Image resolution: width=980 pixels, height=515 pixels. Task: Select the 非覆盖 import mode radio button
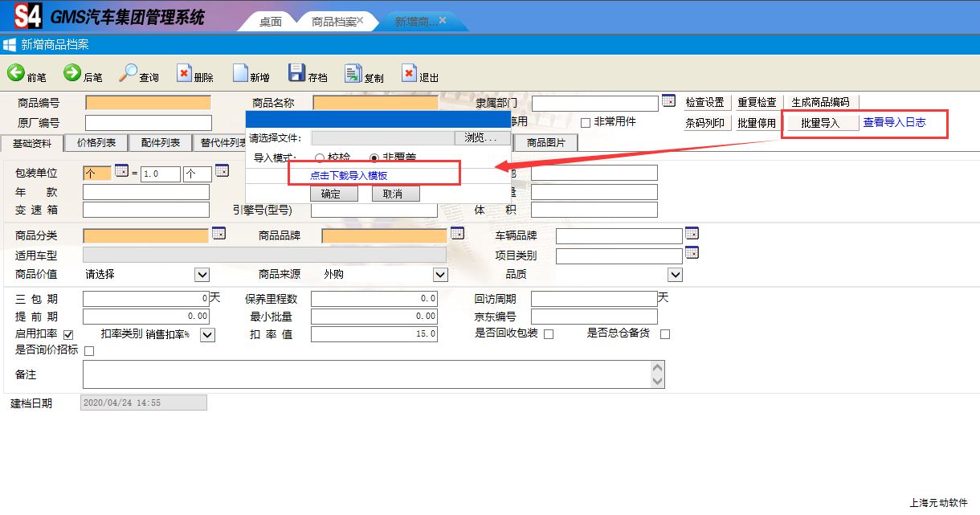[374, 157]
